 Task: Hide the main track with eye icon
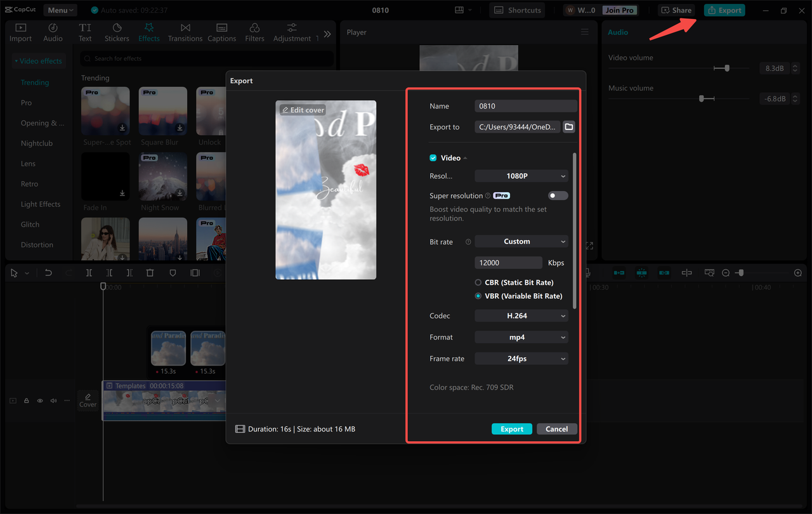(40, 400)
